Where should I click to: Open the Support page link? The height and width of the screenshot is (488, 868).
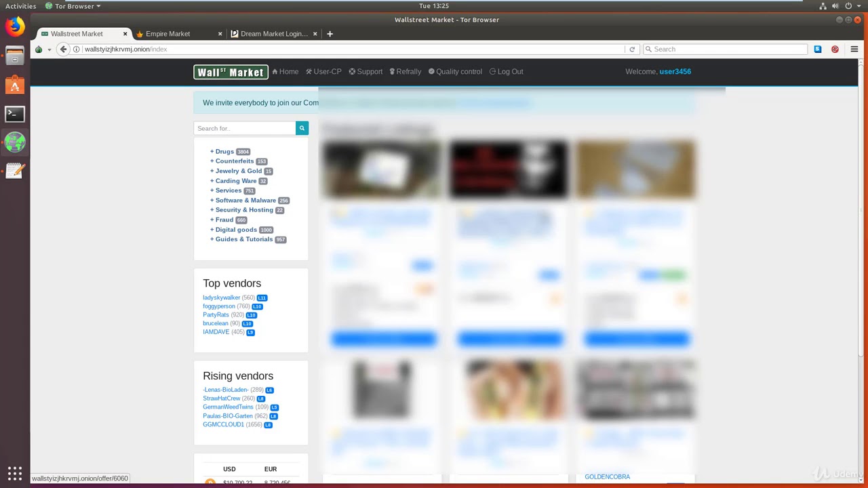[x=366, y=72]
